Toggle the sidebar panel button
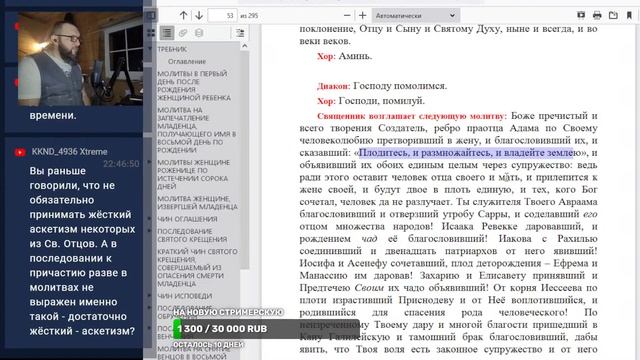 click(x=151, y=16)
